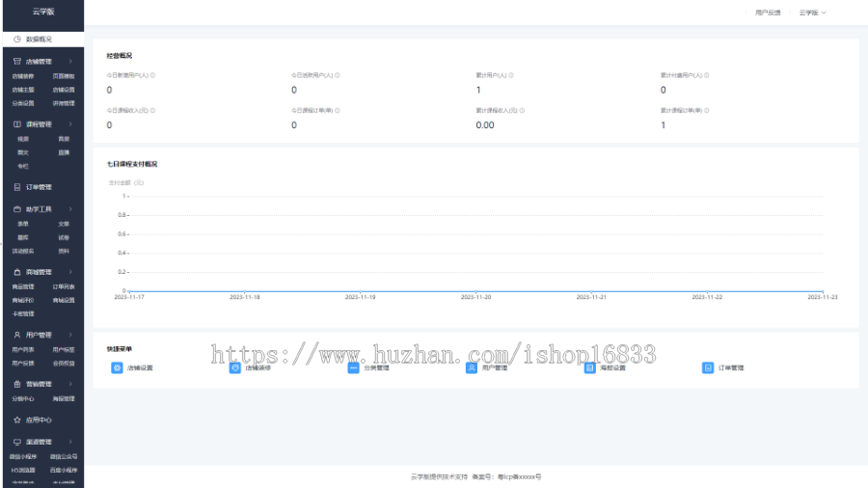
Task: Open H5浏览器 in the sidebar
Action: (23, 471)
